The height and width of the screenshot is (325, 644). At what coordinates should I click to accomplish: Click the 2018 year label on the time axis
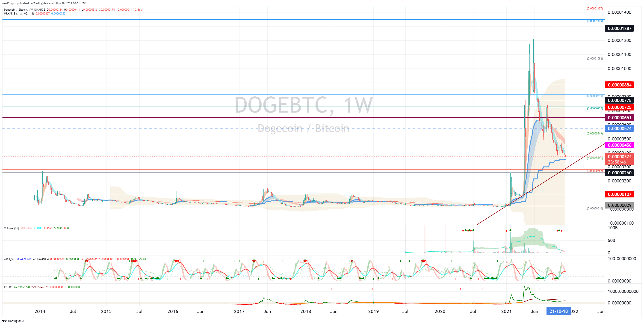305,311
